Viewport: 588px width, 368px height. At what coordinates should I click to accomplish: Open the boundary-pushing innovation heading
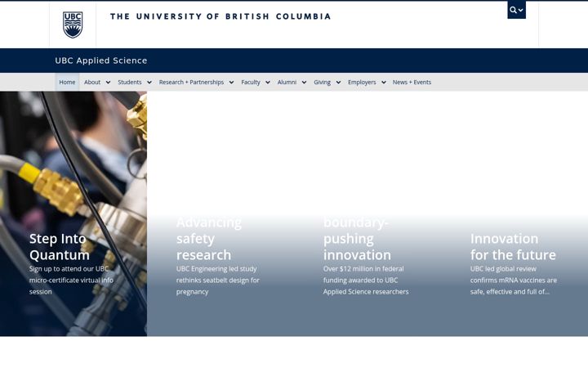click(357, 239)
